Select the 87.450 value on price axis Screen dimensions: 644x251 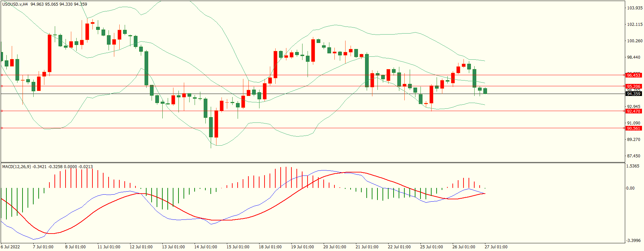click(634, 156)
